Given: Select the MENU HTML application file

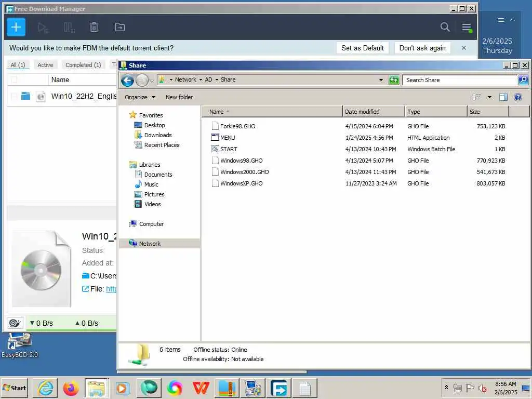Looking at the screenshot, I should (228, 138).
